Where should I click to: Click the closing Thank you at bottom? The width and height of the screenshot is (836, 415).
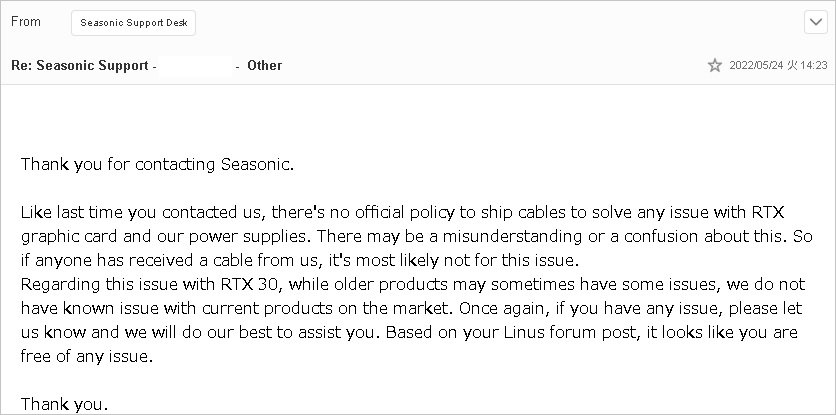65,404
